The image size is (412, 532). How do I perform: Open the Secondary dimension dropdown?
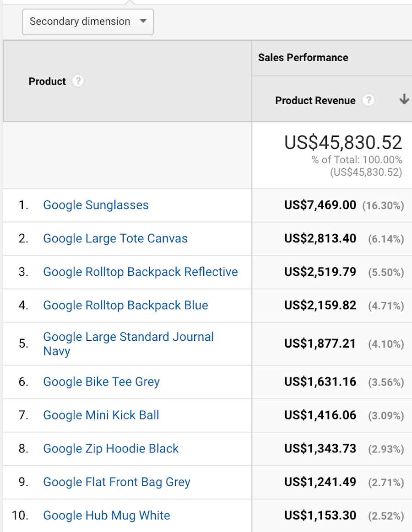[x=87, y=21]
